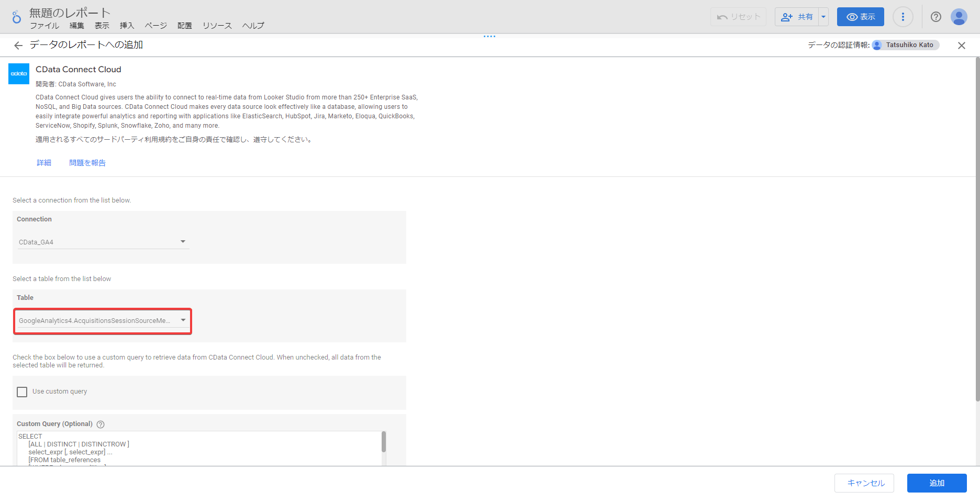Click the 共有 share button

point(797,17)
